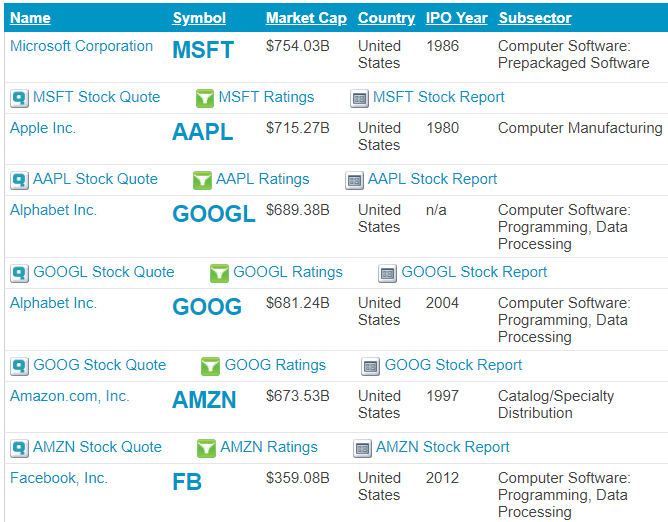Click the green funnel icon for AMZN Ratings
668x522 pixels.
pos(206,448)
